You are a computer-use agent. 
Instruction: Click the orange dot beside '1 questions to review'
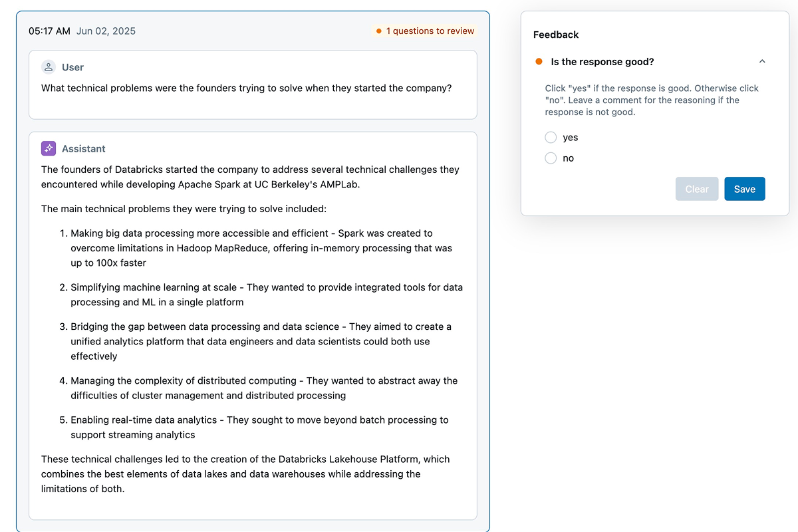[x=378, y=31]
